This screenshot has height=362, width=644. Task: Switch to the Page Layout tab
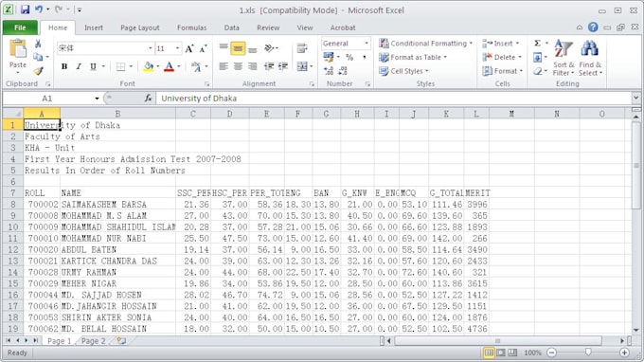[x=139, y=27]
